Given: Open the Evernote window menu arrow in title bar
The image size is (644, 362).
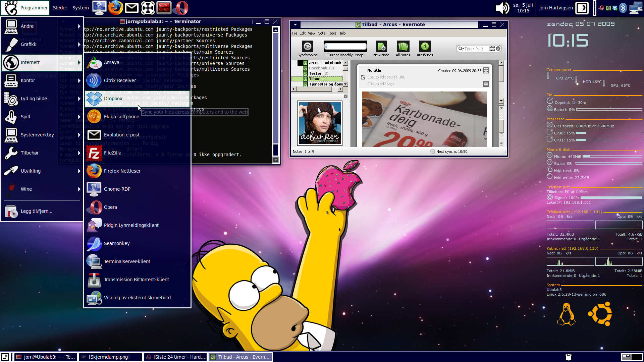Looking at the screenshot, I should coord(295,24).
